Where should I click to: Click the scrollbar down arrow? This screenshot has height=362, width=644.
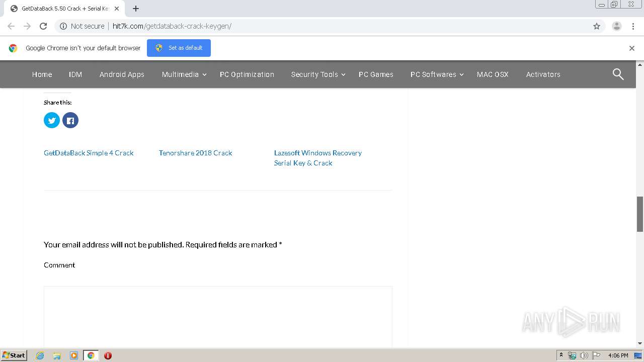click(640, 343)
